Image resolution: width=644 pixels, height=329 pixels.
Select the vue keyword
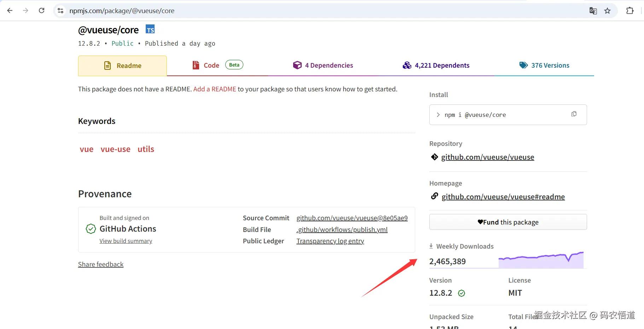(87, 149)
